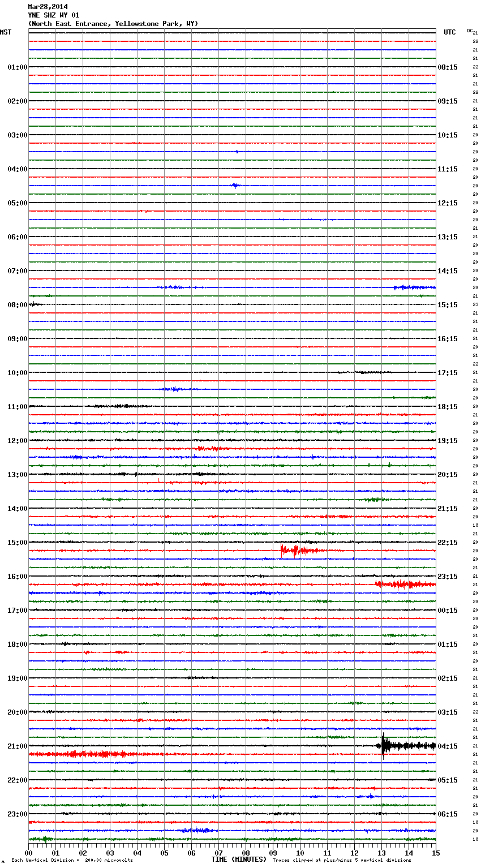Click the bottom axis minute label 10
The height and width of the screenshot is (868, 481).
[x=300, y=853]
